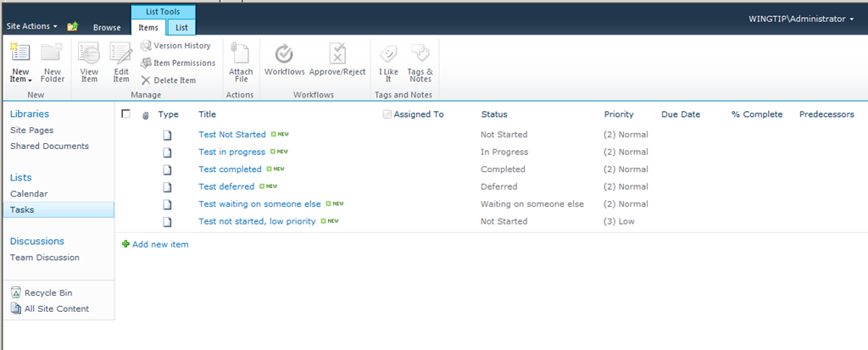This screenshot has height=350, width=868.
Task: Click the document icon for Test completed
Action: (167, 169)
